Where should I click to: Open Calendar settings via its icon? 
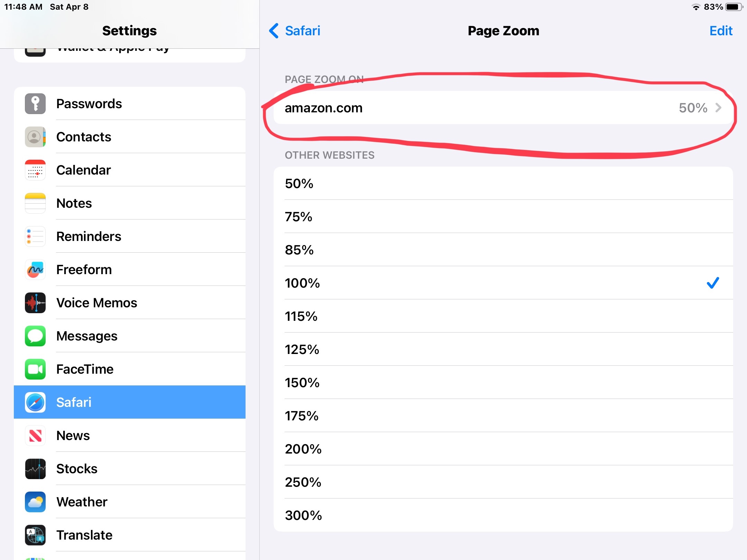(x=35, y=170)
